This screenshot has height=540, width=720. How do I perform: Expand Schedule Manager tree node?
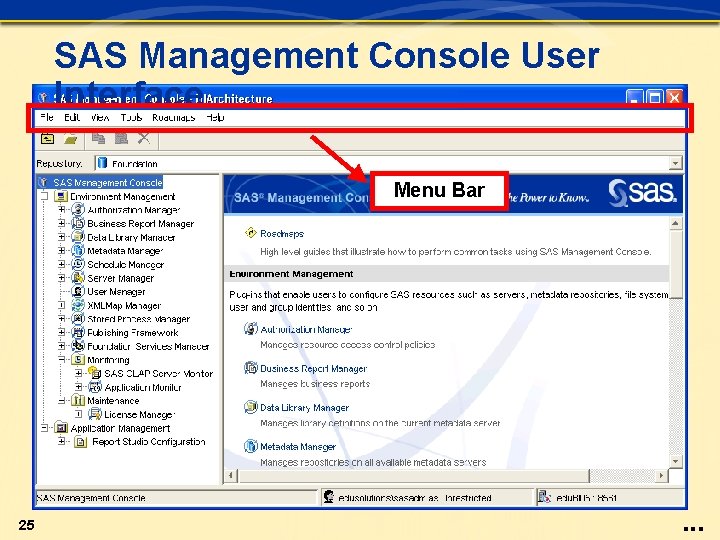pyautogui.click(x=62, y=264)
